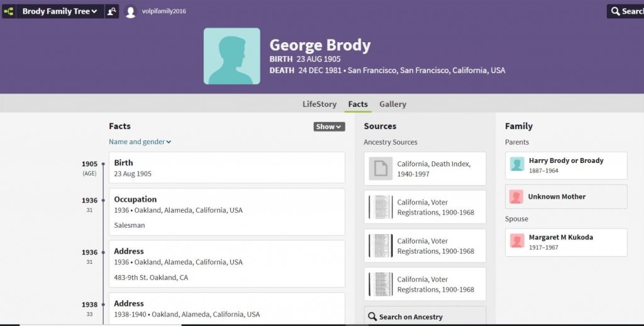Open the Birth fact card

(x=226, y=167)
